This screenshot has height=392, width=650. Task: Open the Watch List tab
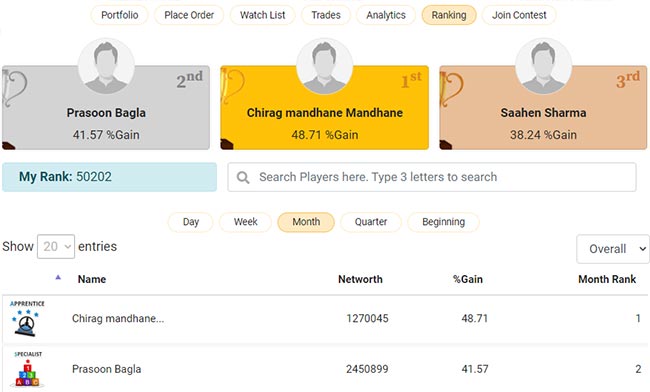262,15
